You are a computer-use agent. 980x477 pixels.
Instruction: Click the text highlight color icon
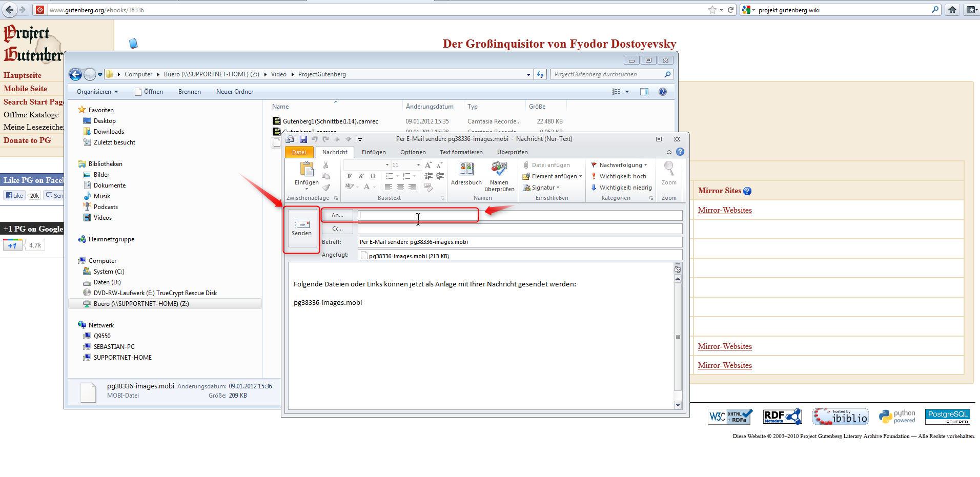[x=350, y=187]
